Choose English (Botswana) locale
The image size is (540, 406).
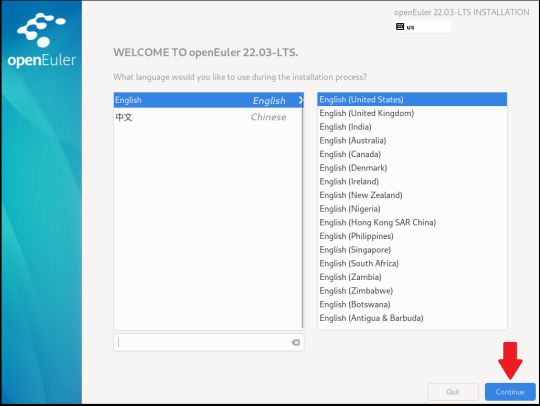coord(412,304)
